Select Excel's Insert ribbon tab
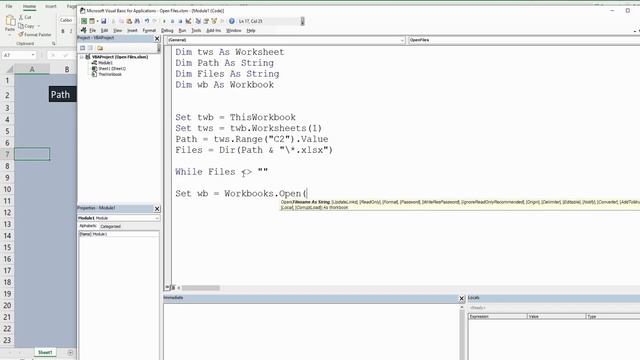This screenshot has height=360, width=640. [51, 7]
